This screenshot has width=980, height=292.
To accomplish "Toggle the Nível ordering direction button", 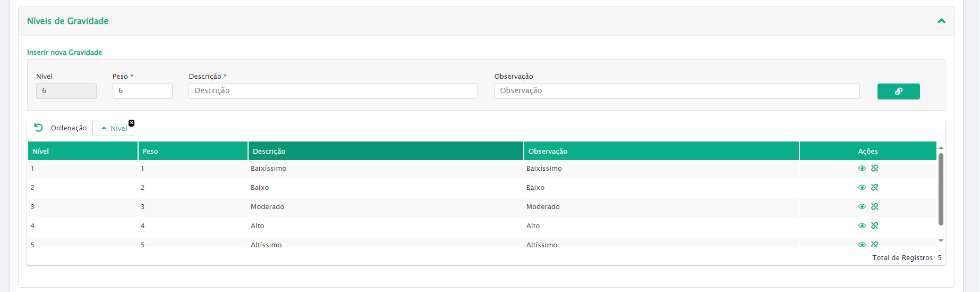I will (x=113, y=128).
